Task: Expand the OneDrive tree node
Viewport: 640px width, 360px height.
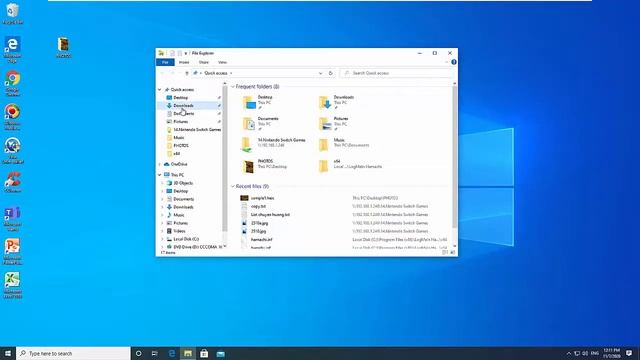Action: 160,164
